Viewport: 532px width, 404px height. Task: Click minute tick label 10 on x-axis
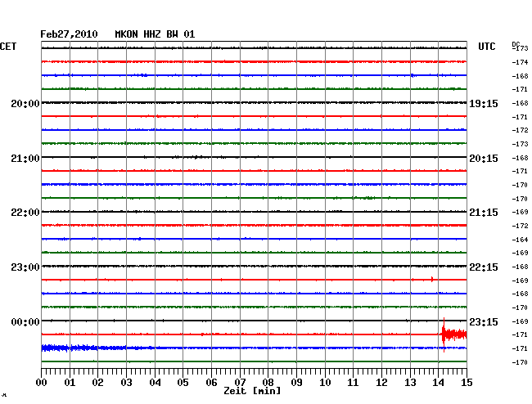pyautogui.click(x=325, y=383)
